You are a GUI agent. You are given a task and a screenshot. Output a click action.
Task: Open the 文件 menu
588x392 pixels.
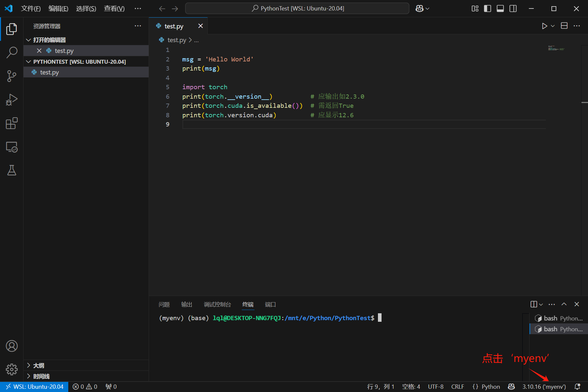point(31,8)
